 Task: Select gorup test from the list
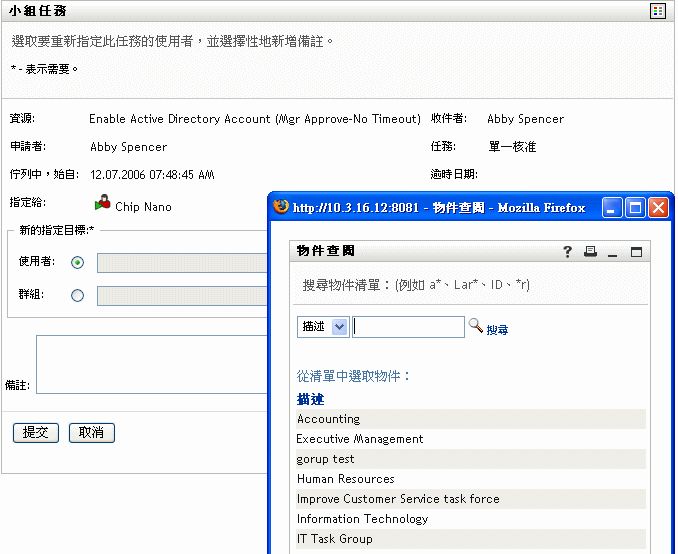point(471,459)
